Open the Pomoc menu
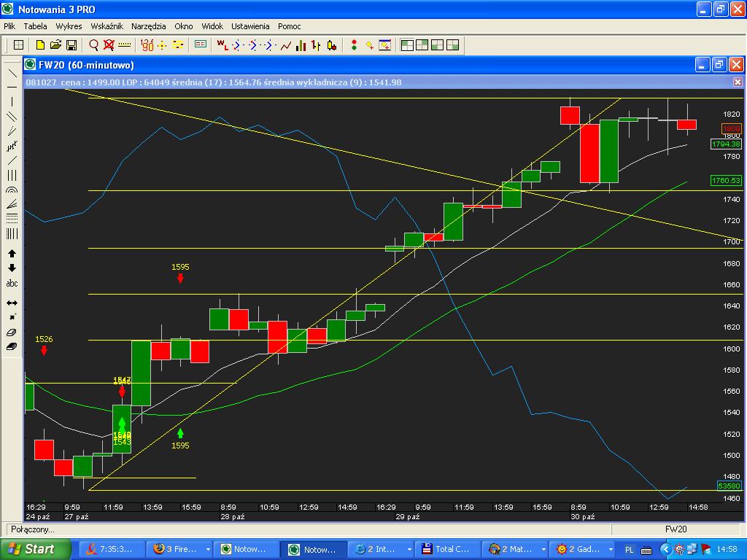The height and width of the screenshot is (560, 747). click(x=289, y=26)
